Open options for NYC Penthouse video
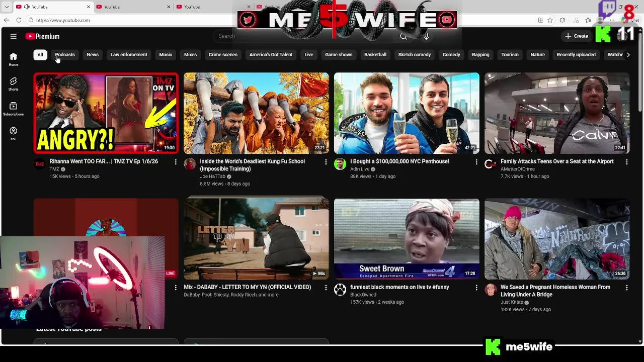This screenshot has height=362, width=644. point(476,162)
